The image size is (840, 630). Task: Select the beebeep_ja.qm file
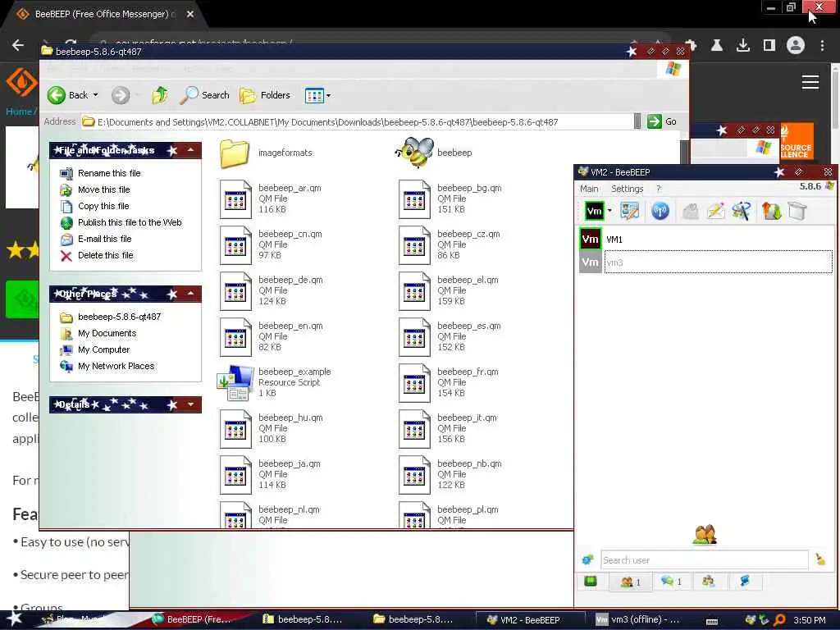tap(271, 475)
